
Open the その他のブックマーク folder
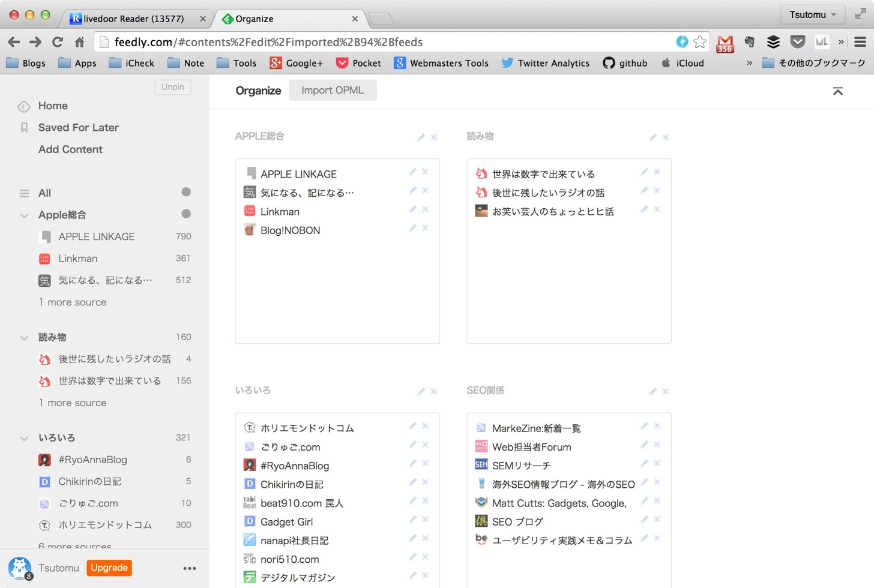pos(814,63)
